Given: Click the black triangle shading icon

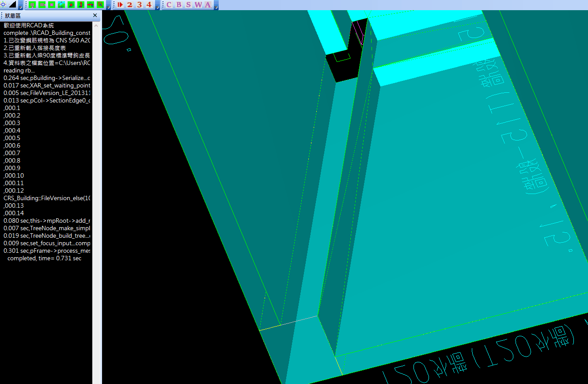Looking at the screenshot, I should (x=12, y=4).
